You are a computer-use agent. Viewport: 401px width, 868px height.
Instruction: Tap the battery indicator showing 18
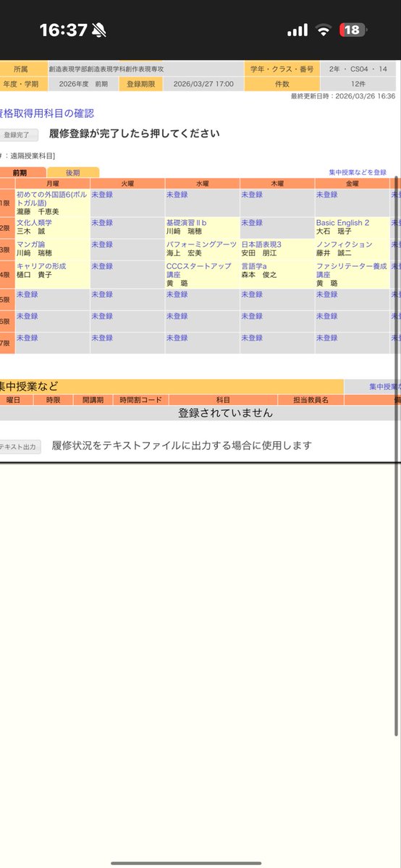354,30
